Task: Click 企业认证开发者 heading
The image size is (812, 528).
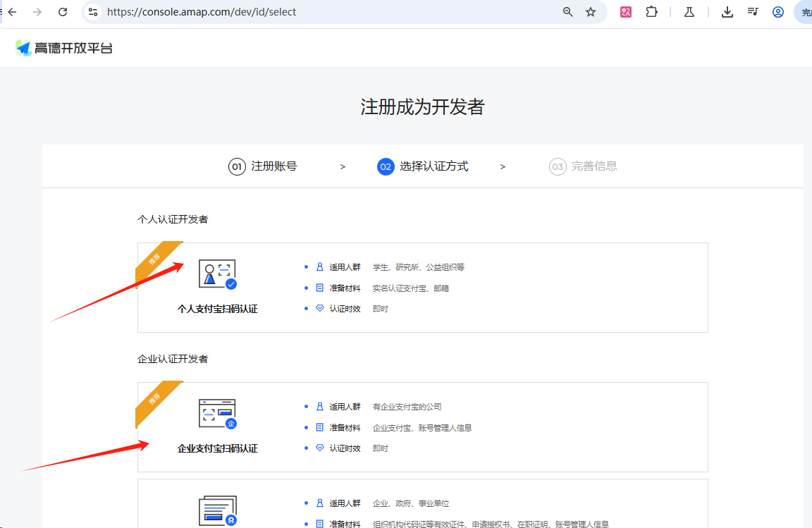Action: tap(173, 359)
